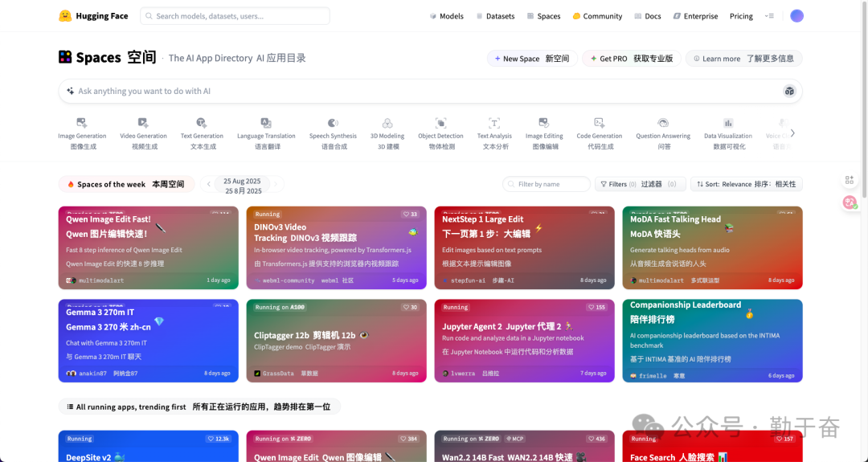
Task: Click the grid widget icon on right edge
Action: [x=850, y=180]
